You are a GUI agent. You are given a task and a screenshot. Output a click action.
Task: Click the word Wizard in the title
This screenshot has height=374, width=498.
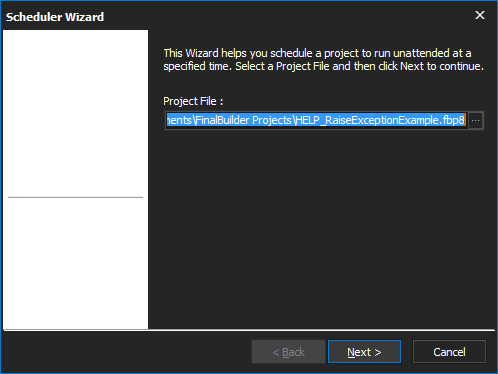[84, 17]
